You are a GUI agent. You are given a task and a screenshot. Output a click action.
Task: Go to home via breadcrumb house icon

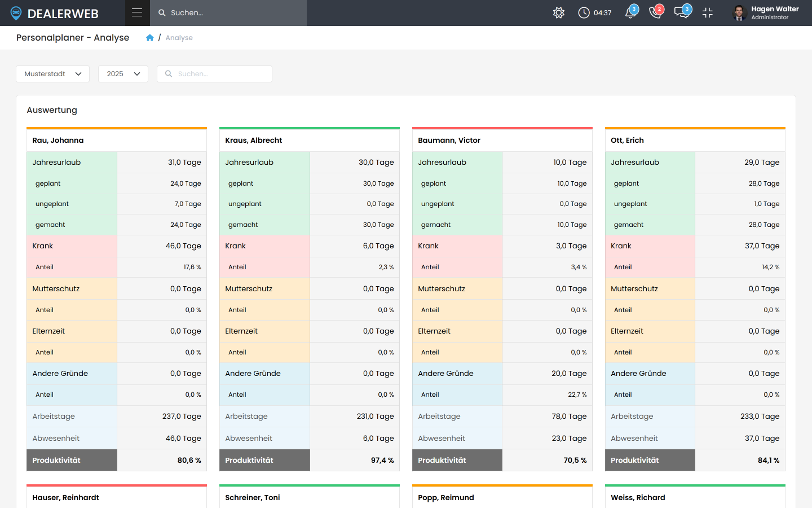click(x=149, y=38)
